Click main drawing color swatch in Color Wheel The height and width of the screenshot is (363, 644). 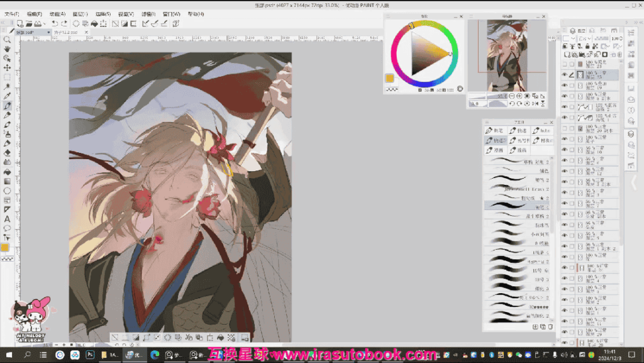(x=389, y=78)
